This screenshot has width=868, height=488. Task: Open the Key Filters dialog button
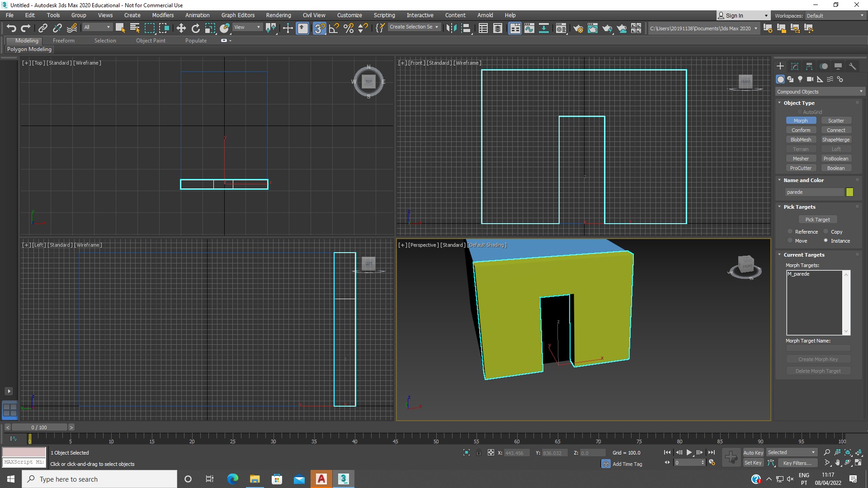(797, 463)
